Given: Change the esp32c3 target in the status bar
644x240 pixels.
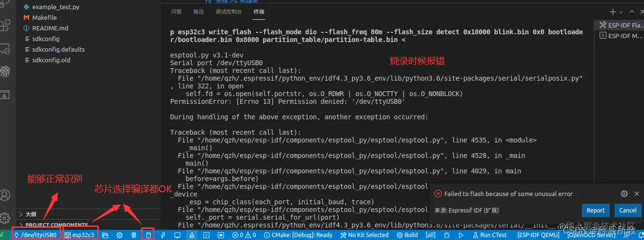Looking at the screenshot, I should click(80, 235).
